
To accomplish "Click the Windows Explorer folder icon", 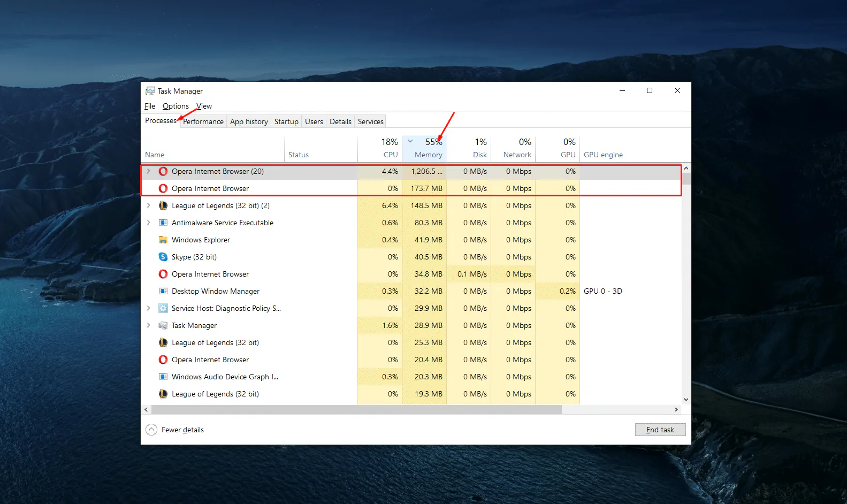I will (163, 240).
